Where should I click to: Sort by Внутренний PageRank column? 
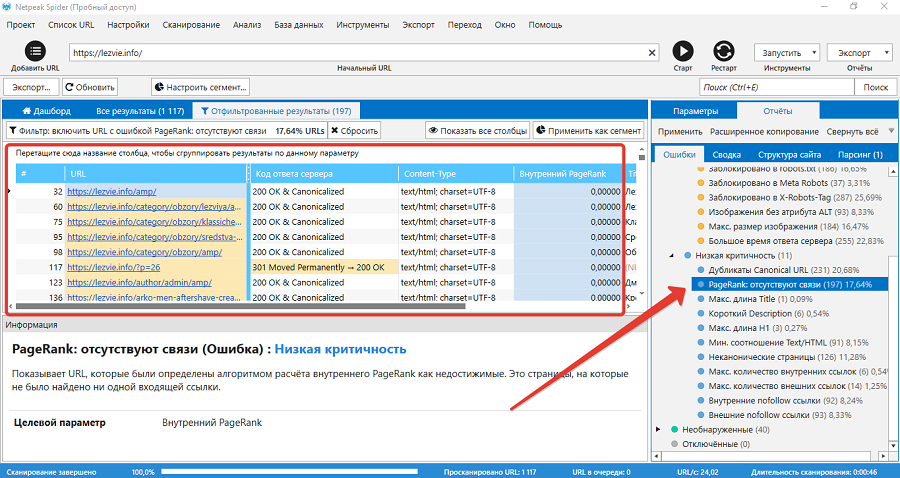point(568,174)
